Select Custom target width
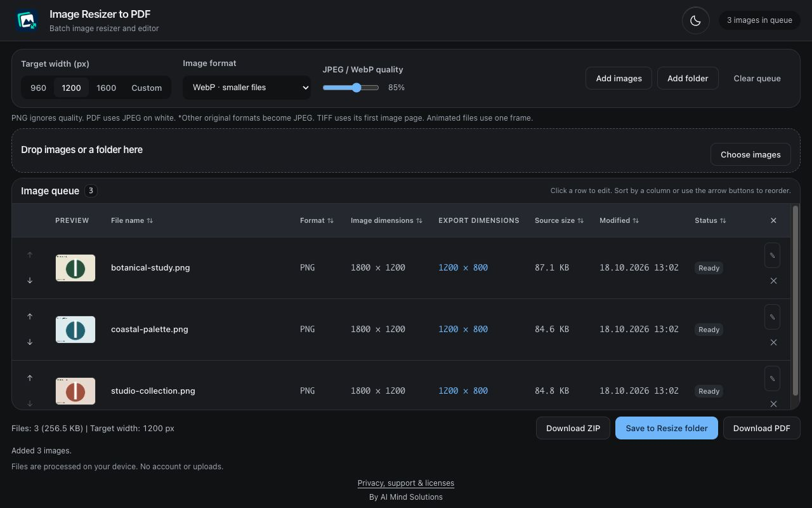The height and width of the screenshot is (508, 812). pyautogui.click(x=147, y=88)
